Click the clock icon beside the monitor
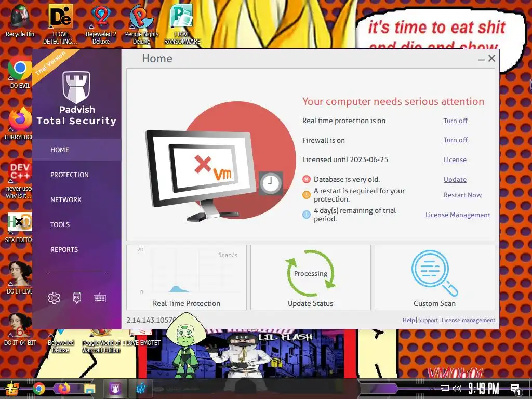Screen dimensions: 532x399 (x=270, y=183)
